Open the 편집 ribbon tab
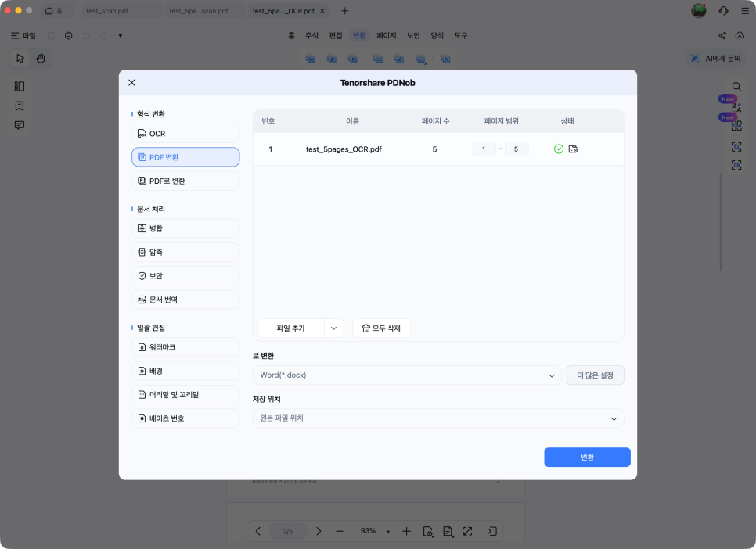This screenshot has height=549, width=756. [336, 36]
